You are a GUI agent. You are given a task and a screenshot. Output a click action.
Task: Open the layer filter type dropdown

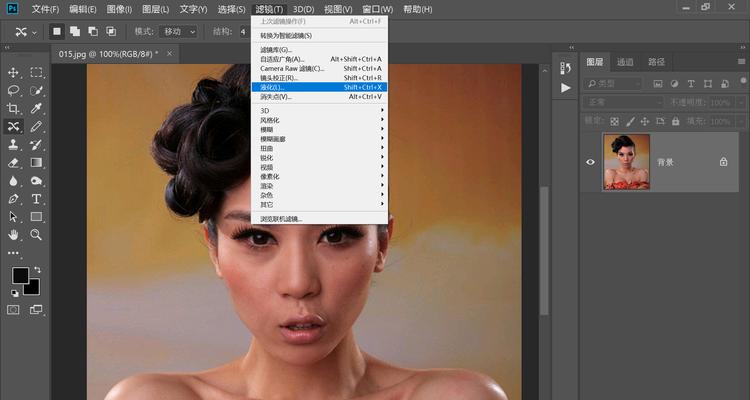click(x=612, y=84)
